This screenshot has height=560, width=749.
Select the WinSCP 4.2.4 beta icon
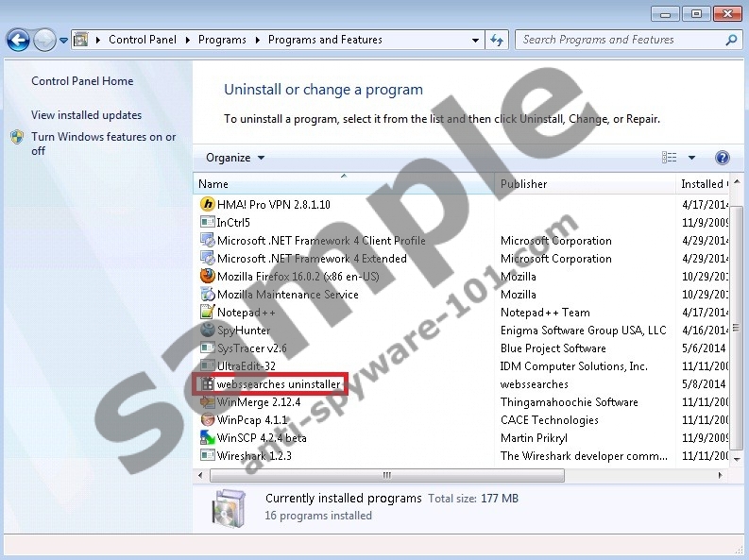coord(208,438)
